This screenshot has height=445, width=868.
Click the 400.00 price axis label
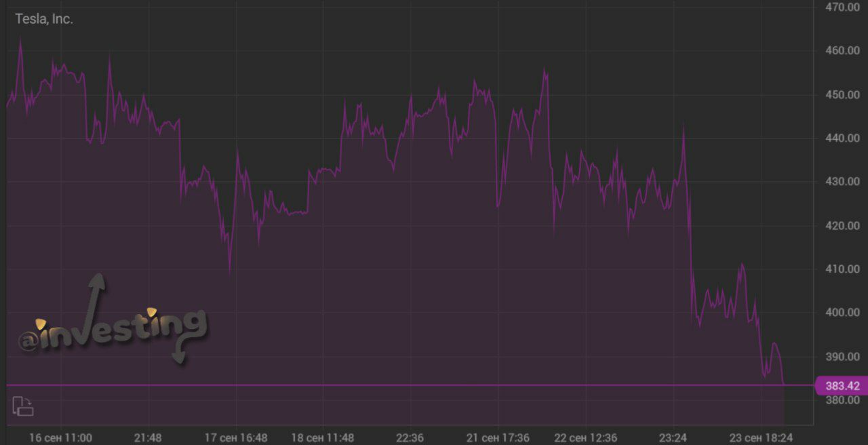point(842,313)
